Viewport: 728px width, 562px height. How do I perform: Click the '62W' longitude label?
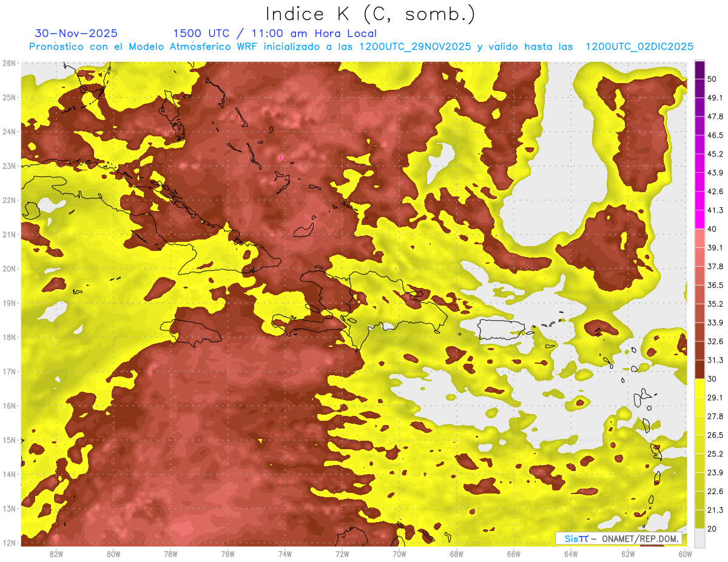(x=628, y=554)
